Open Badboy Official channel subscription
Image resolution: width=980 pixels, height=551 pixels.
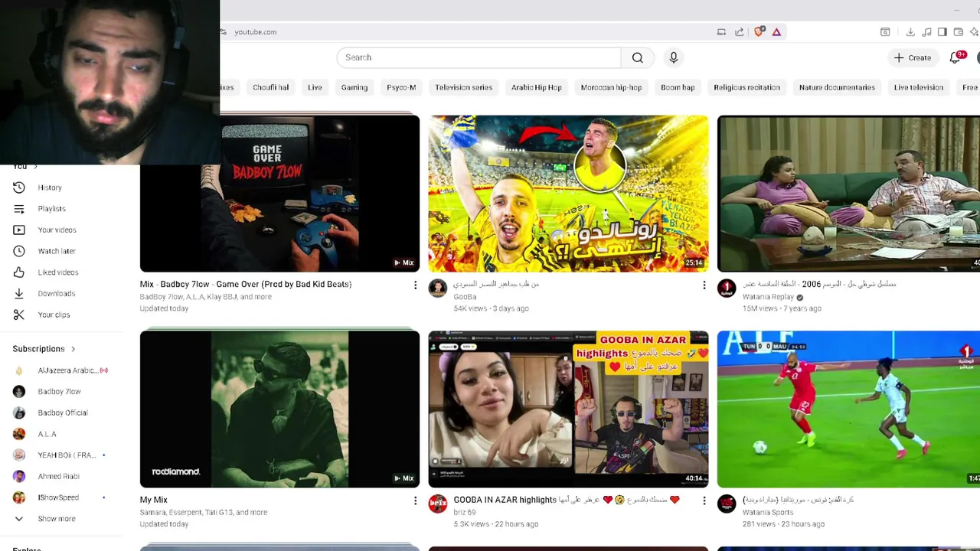click(x=61, y=412)
